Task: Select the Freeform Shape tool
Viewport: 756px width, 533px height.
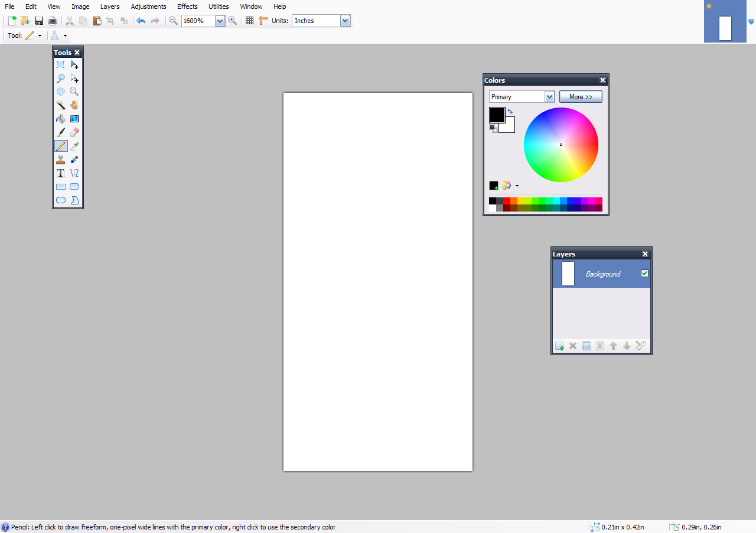Action: pos(74,200)
